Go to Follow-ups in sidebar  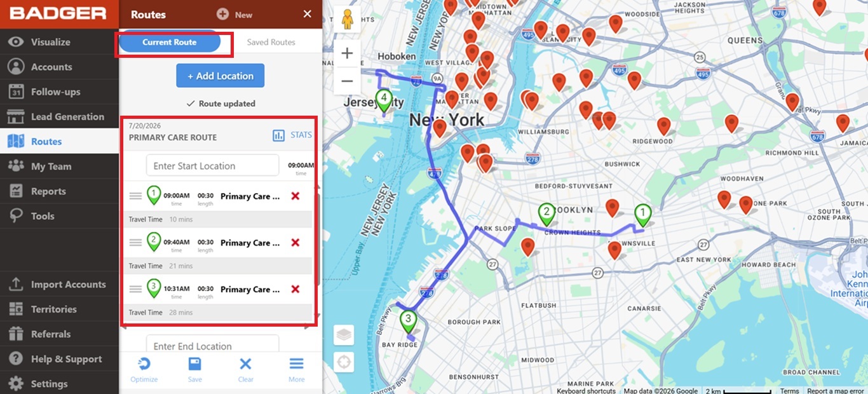pos(59,92)
